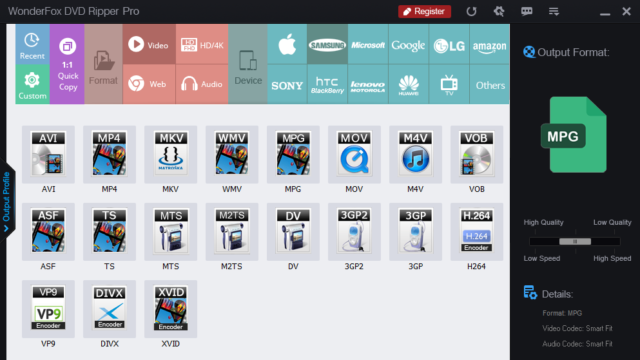Select the 1:1 Quick Copy category
The image size is (640, 360).
pyautogui.click(x=67, y=64)
